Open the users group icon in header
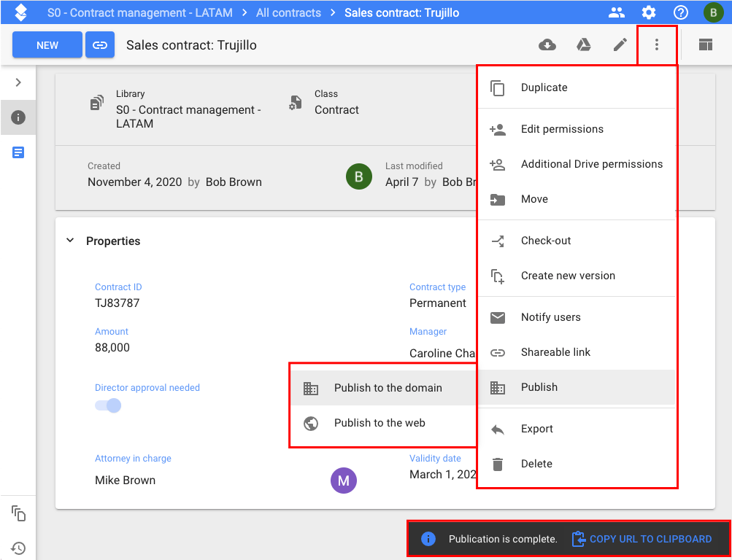Viewport: 732px width, 560px height. (617, 12)
